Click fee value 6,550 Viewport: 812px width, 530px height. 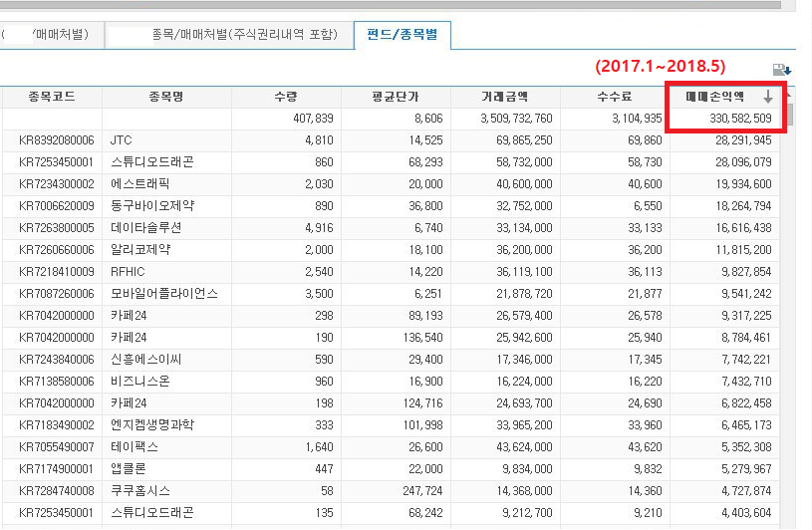click(x=648, y=206)
